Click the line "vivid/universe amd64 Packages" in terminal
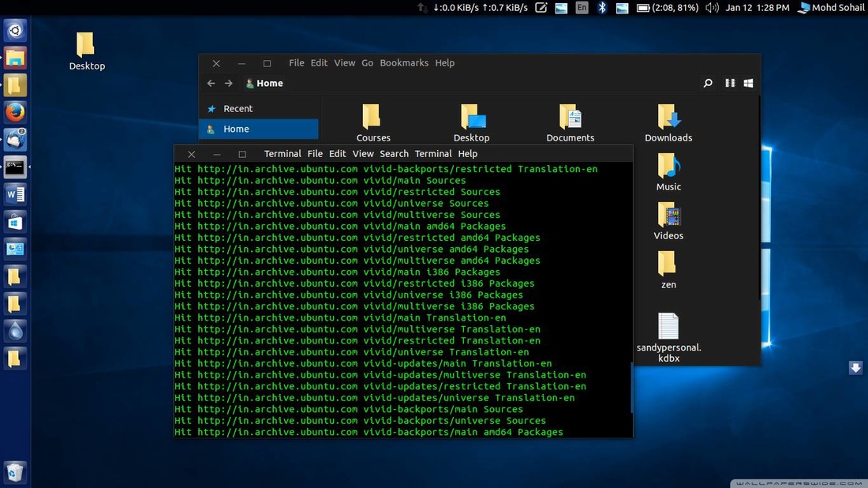 (x=351, y=250)
